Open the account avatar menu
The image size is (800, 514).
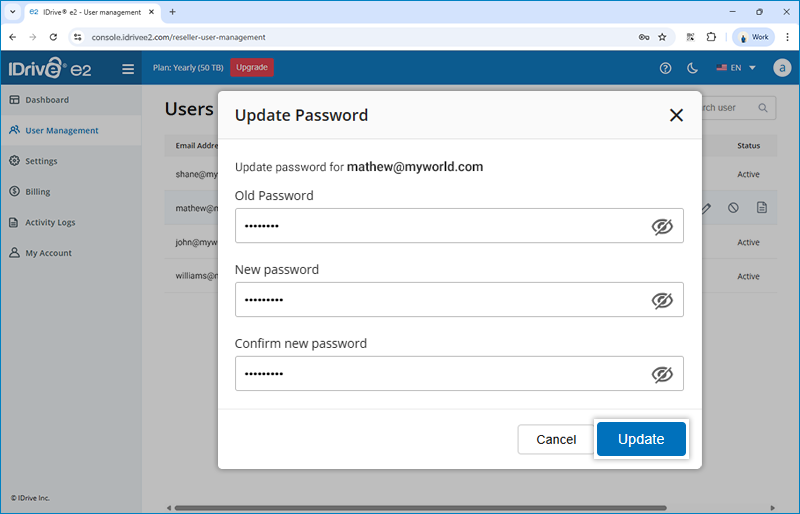click(x=780, y=69)
